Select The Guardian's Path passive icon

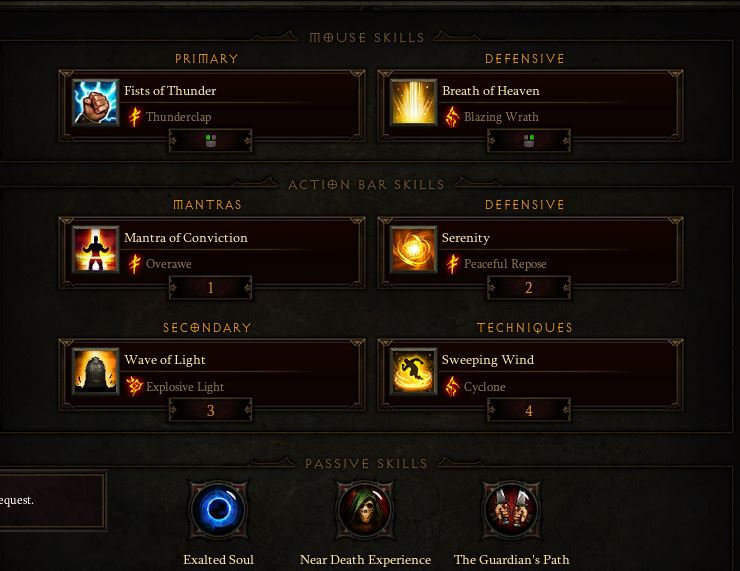512,510
